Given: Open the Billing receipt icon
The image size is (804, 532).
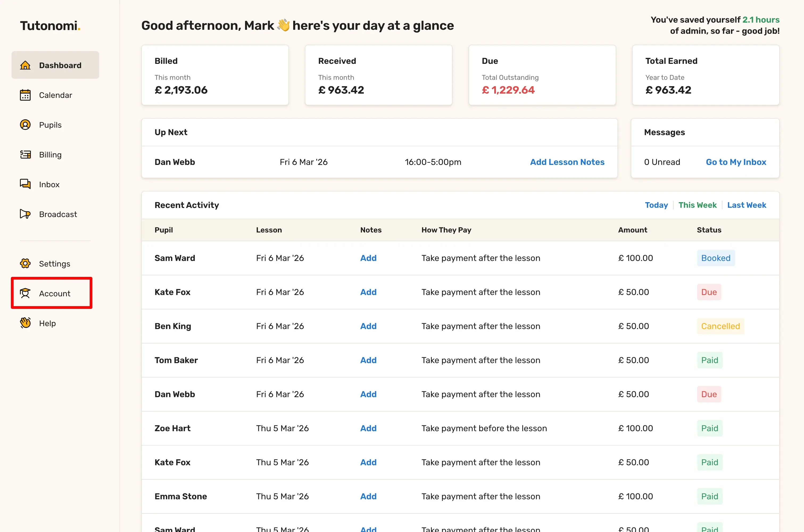Looking at the screenshot, I should pos(25,155).
